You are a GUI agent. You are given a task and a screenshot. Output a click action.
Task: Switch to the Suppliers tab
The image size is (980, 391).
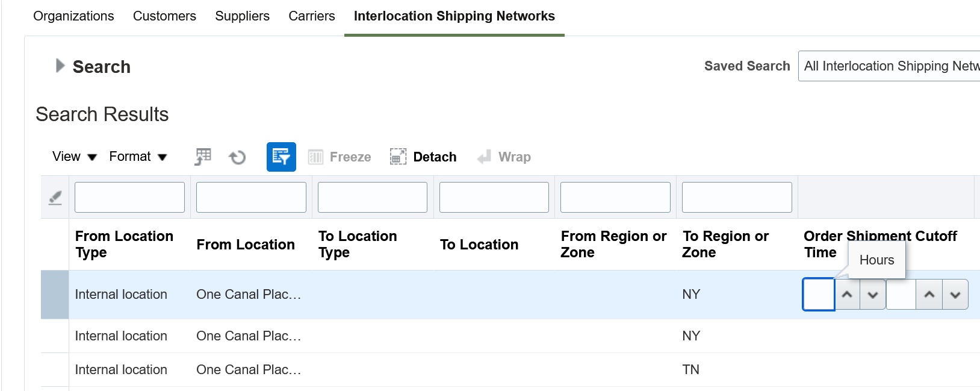click(242, 16)
